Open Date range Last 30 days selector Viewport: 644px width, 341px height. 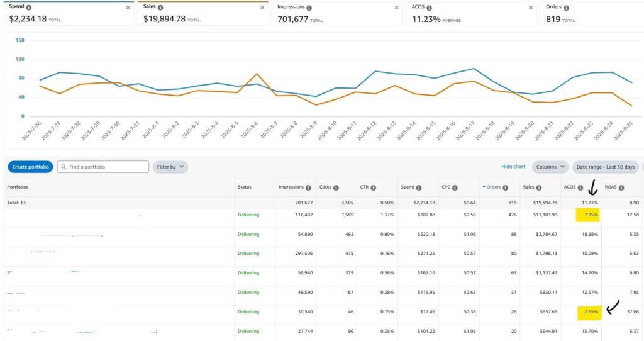click(x=606, y=167)
